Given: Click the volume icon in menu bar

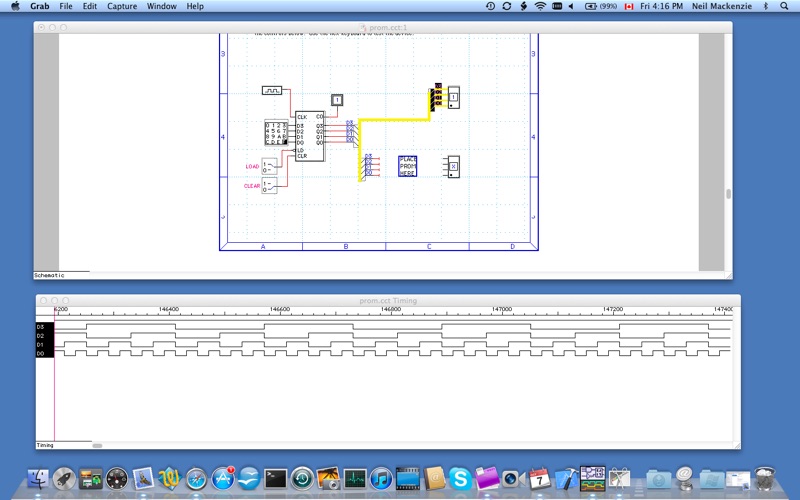Looking at the screenshot, I should [571, 6].
